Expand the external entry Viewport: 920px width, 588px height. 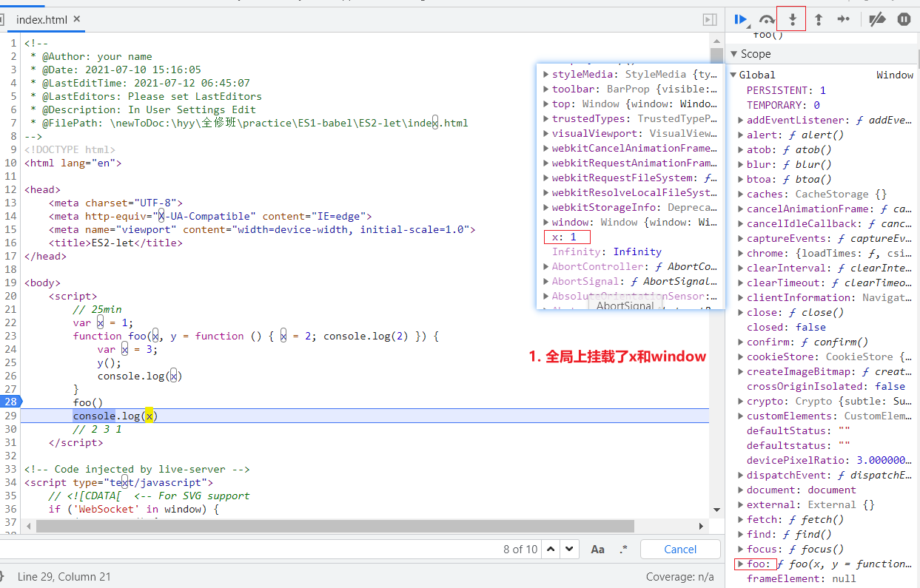point(742,504)
